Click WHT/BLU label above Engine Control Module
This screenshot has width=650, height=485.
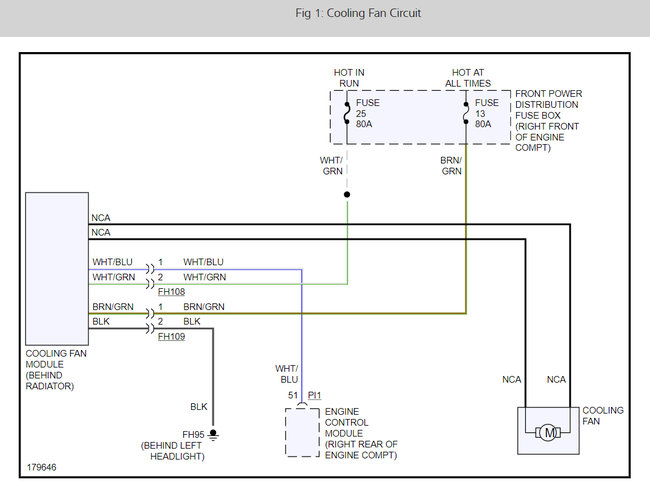click(286, 374)
